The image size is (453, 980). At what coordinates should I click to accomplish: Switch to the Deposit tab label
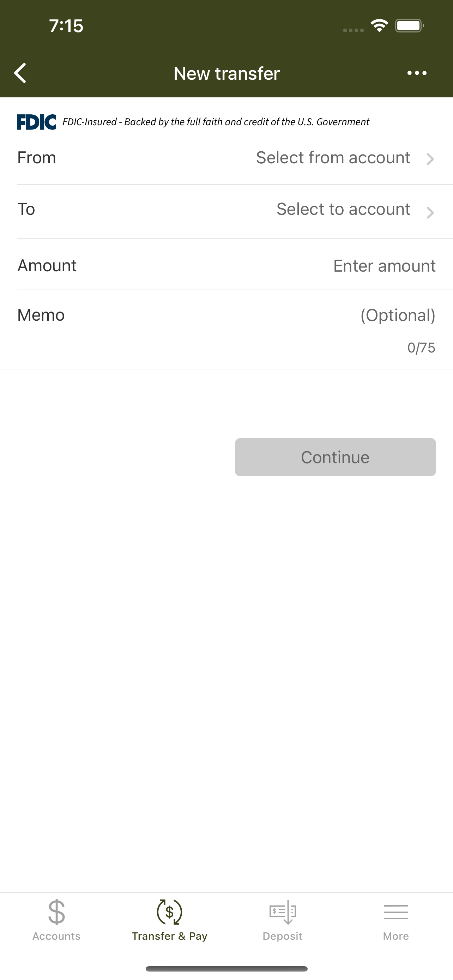click(283, 936)
